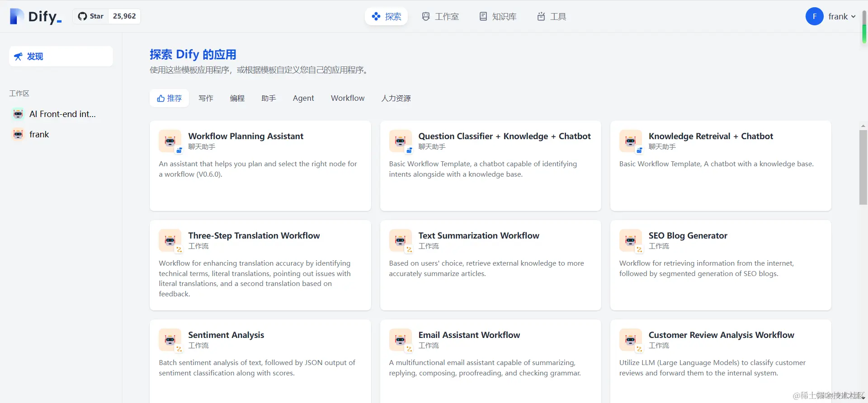The image size is (868, 403).
Task: Open Workflow Planning Assistant title
Action: [245, 136]
